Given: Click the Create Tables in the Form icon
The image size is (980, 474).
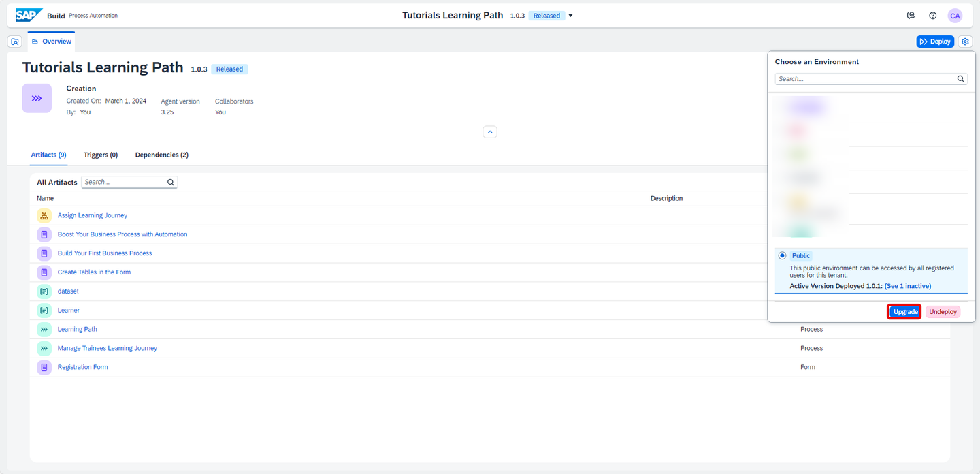Looking at the screenshot, I should pyautogui.click(x=44, y=272).
